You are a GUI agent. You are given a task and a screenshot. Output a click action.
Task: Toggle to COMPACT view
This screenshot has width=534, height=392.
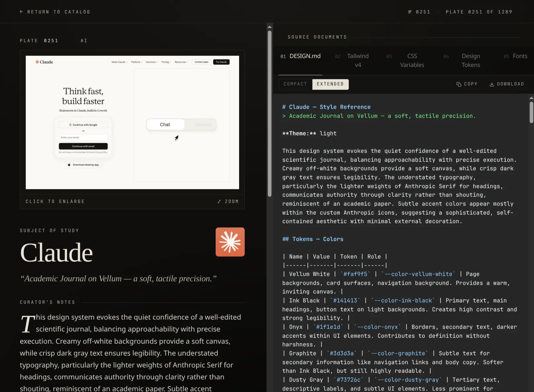coord(296,84)
